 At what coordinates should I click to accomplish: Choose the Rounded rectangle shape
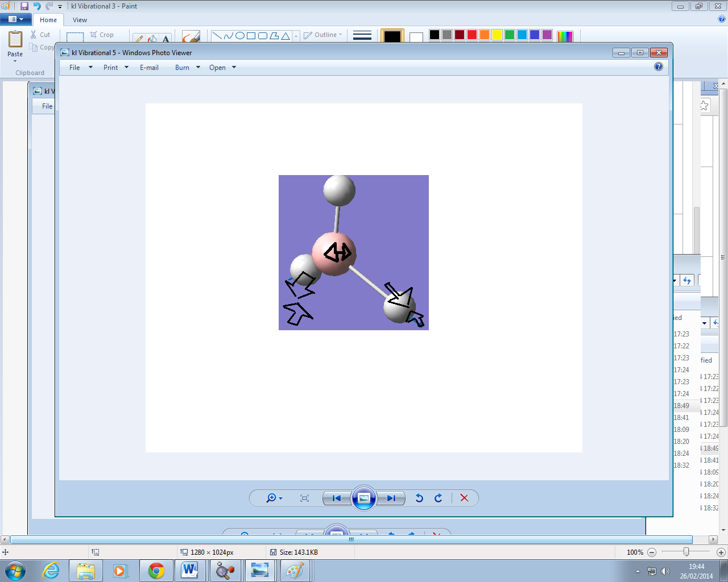coord(262,36)
